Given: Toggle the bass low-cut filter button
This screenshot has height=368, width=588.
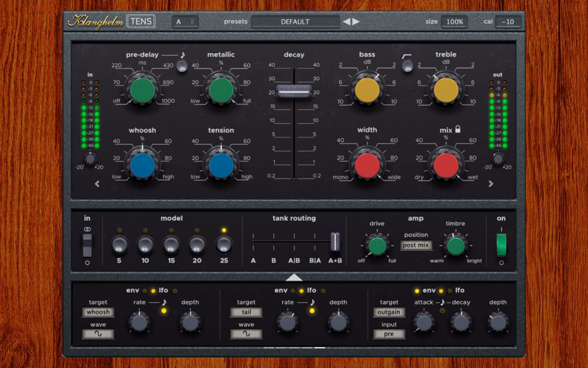Looking at the screenshot, I should point(407,66).
